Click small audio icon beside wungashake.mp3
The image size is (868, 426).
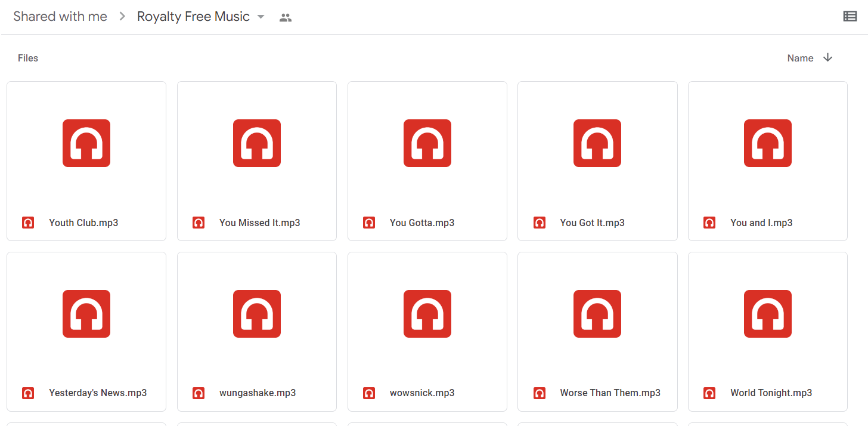point(199,393)
